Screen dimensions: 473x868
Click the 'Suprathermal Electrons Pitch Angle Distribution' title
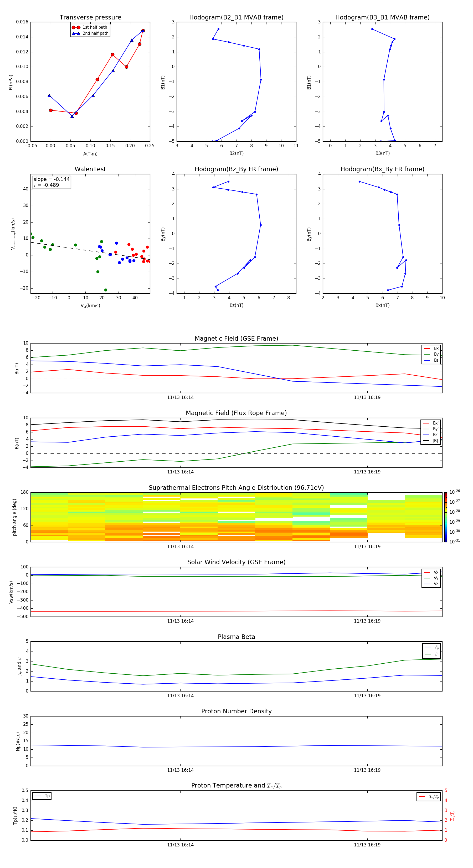tap(236, 488)
